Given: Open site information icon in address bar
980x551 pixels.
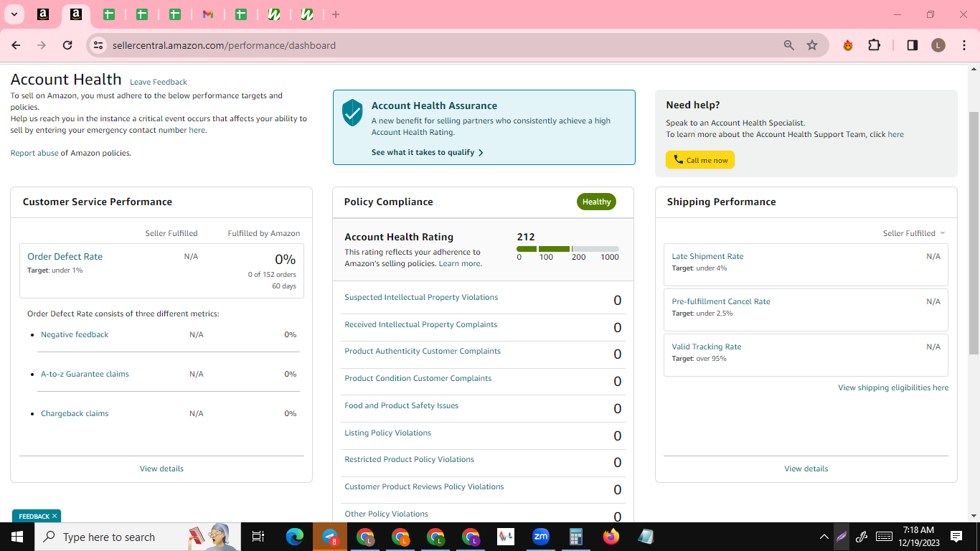Looking at the screenshot, I should pos(99,45).
